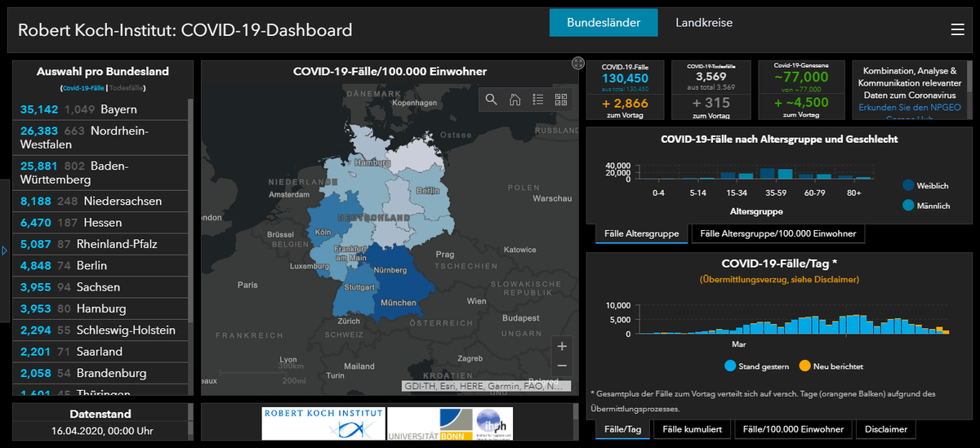The height and width of the screenshot is (448, 980).
Task: Open the Disclaimer tab
Action: coord(888,429)
